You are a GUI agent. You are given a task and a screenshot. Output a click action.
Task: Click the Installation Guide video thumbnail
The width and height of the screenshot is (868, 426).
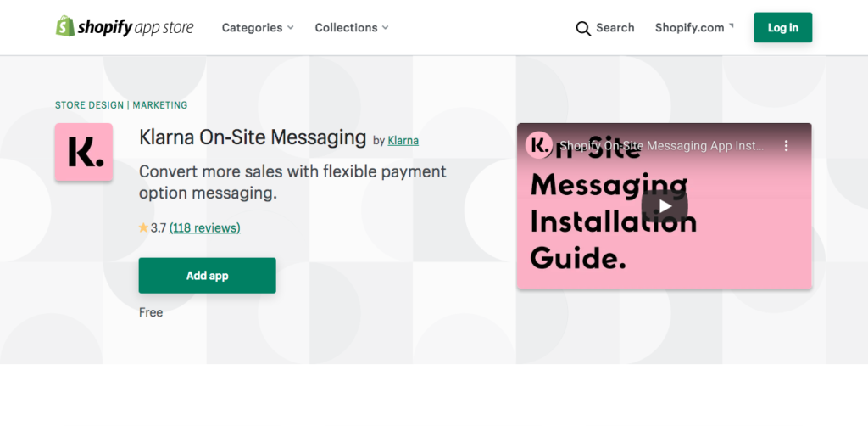pos(665,205)
